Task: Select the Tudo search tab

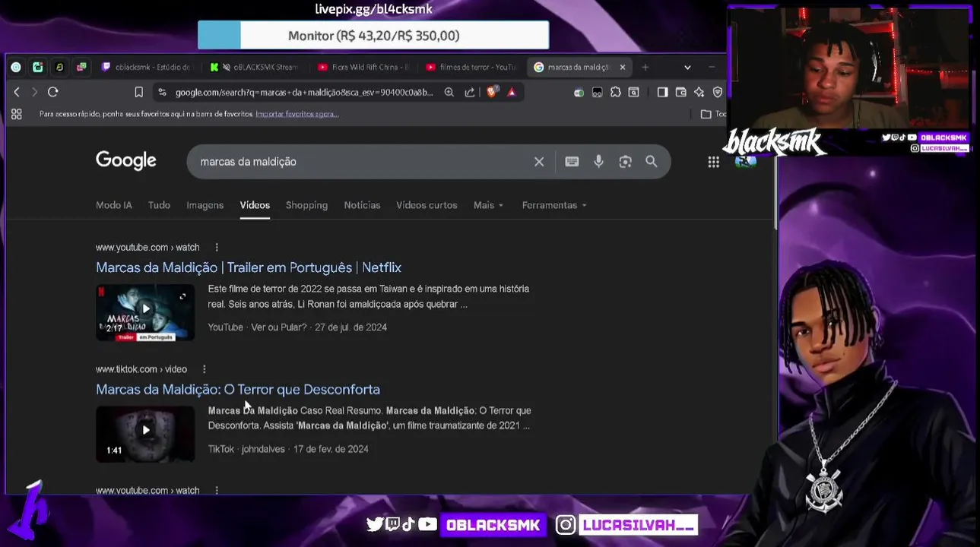Action: [159, 205]
